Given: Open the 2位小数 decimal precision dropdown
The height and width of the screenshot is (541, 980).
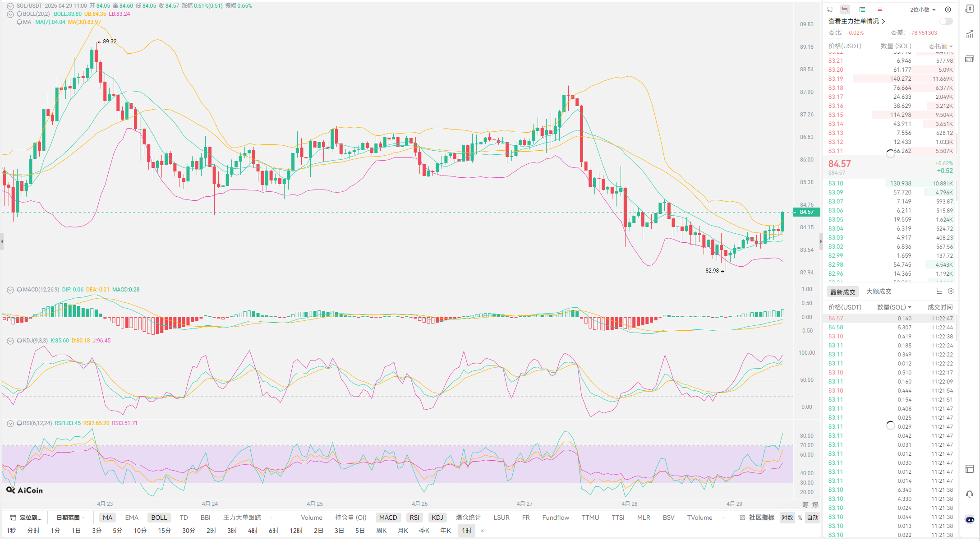Looking at the screenshot, I should click(x=923, y=9).
